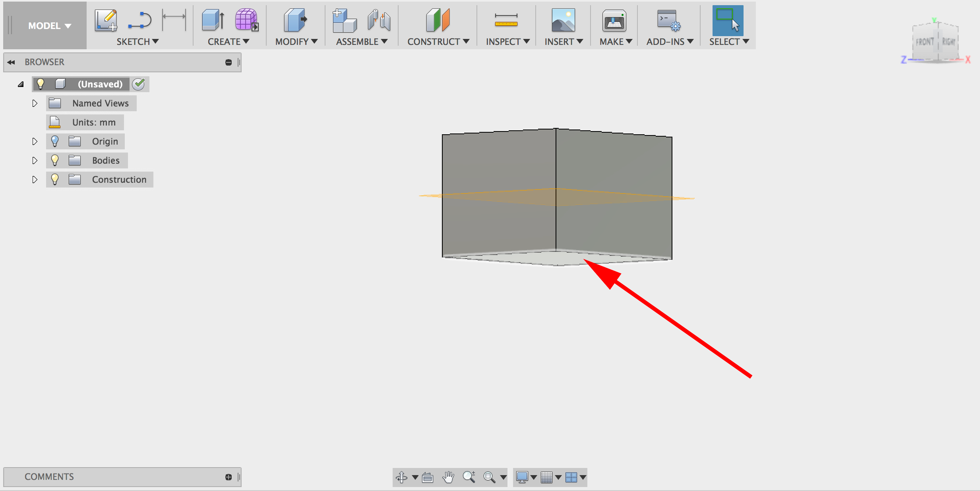Select the Joint icon
This screenshot has width=980, height=491.
pos(379,20)
